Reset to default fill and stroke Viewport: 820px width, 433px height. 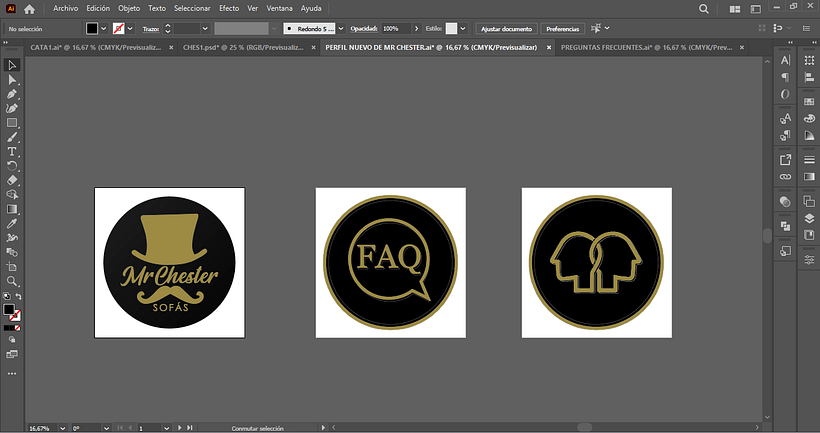pos(6,297)
